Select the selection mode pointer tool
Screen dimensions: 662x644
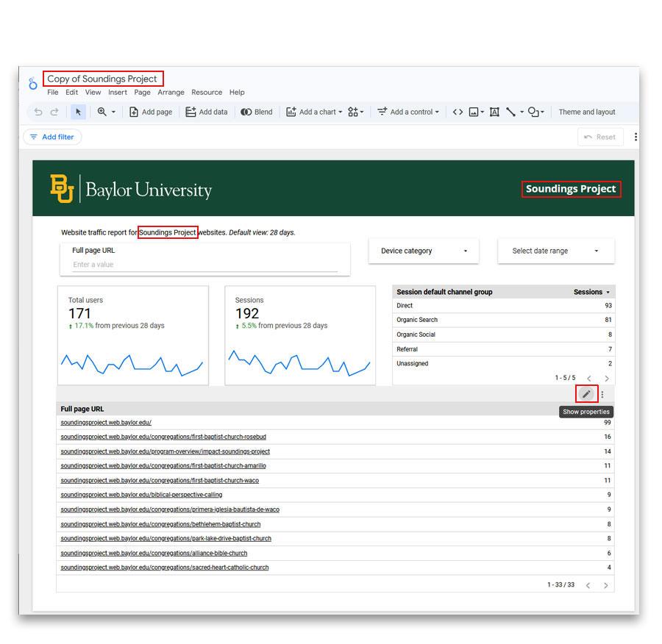[78, 112]
